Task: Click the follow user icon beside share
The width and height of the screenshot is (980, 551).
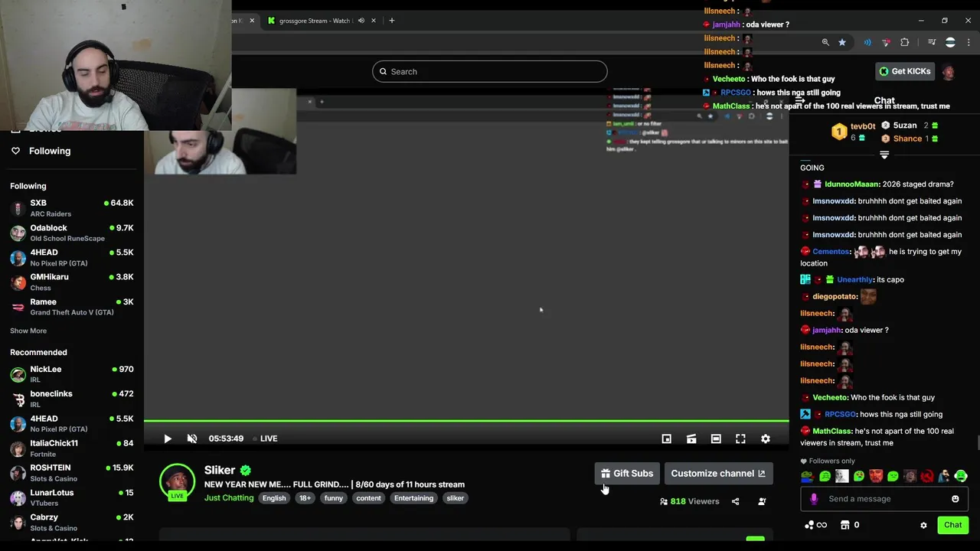Action: [762, 501]
